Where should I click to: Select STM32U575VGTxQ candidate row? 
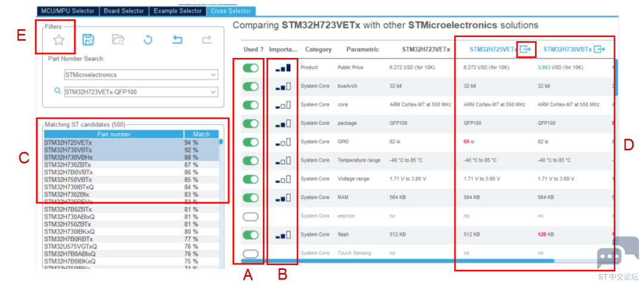[131, 246]
